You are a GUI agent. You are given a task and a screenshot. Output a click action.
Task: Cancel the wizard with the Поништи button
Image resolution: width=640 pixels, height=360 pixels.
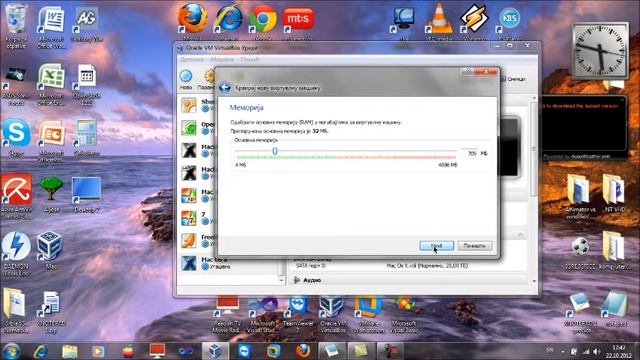click(474, 246)
